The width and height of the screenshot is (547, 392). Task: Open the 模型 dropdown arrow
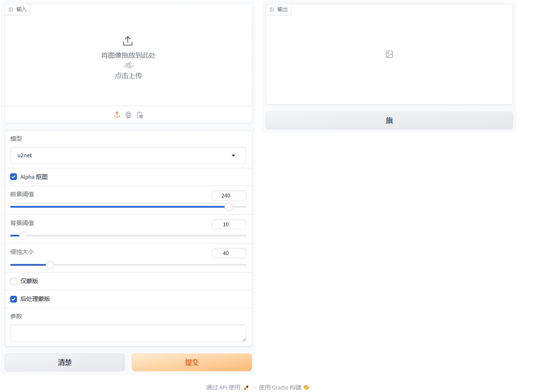pyautogui.click(x=233, y=156)
